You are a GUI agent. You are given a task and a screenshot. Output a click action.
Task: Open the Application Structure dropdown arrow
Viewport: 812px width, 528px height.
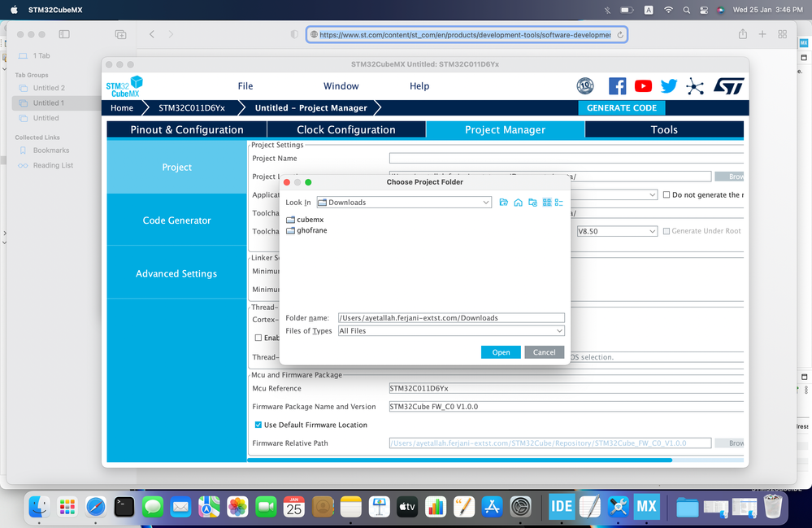[652, 194]
